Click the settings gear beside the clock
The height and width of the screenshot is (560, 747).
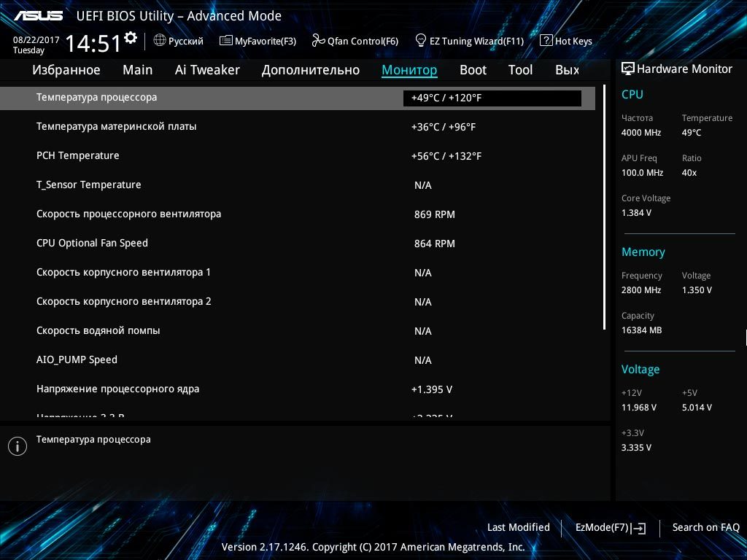130,38
